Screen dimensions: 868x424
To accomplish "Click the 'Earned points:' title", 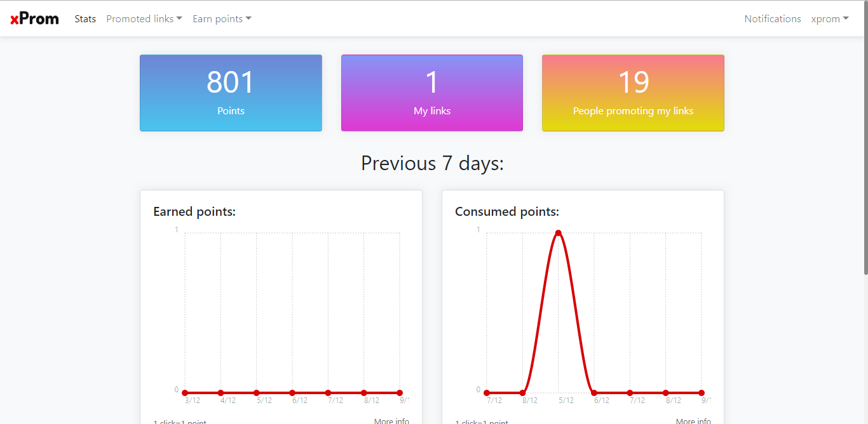I will pyautogui.click(x=194, y=211).
